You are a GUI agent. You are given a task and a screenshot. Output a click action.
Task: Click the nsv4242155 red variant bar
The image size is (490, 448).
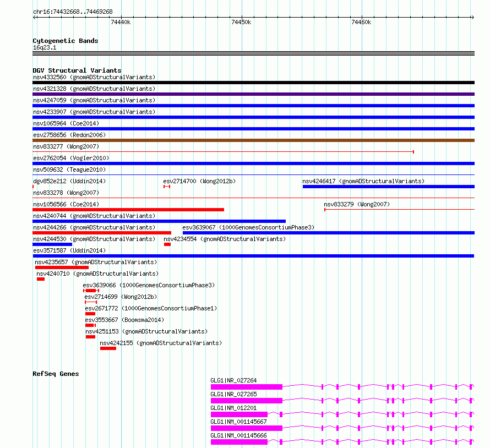[108, 348]
